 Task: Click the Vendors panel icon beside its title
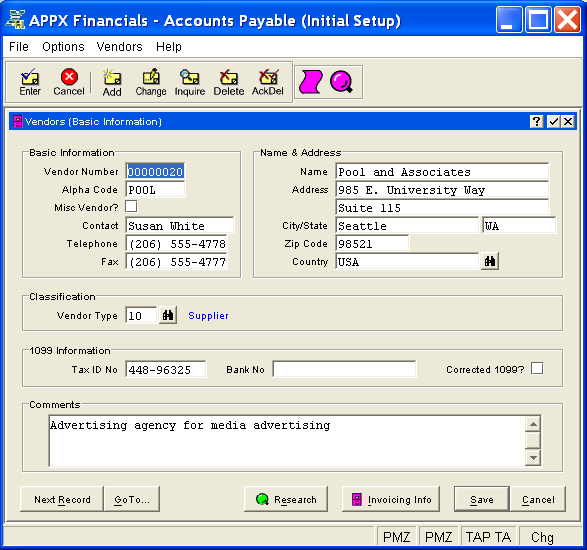(x=18, y=122)
